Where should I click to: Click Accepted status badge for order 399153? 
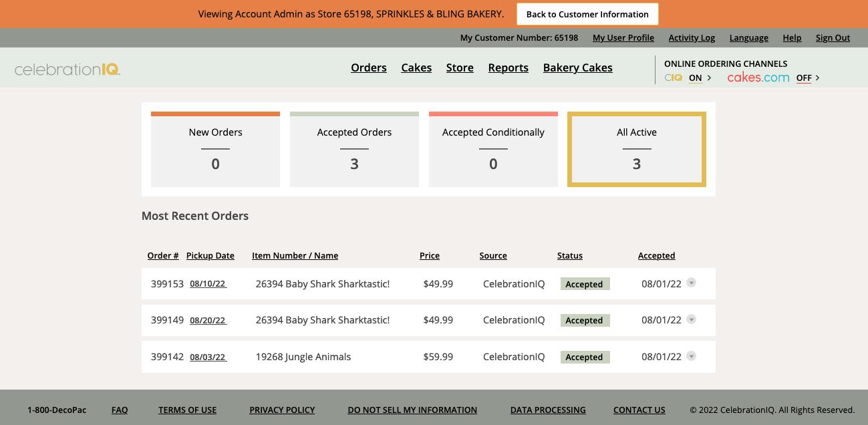coord(585,284)
